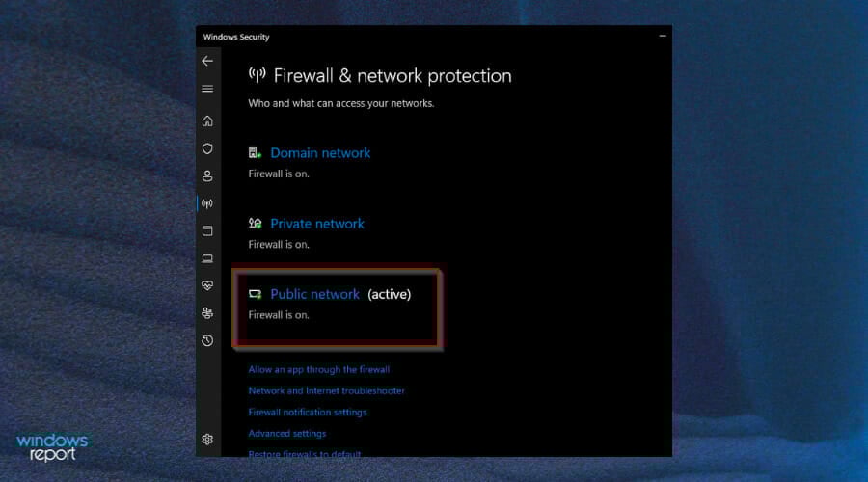Launch Network and Internet troubleshooter
This screenshot has height=482, width=868.
(327, 390)
